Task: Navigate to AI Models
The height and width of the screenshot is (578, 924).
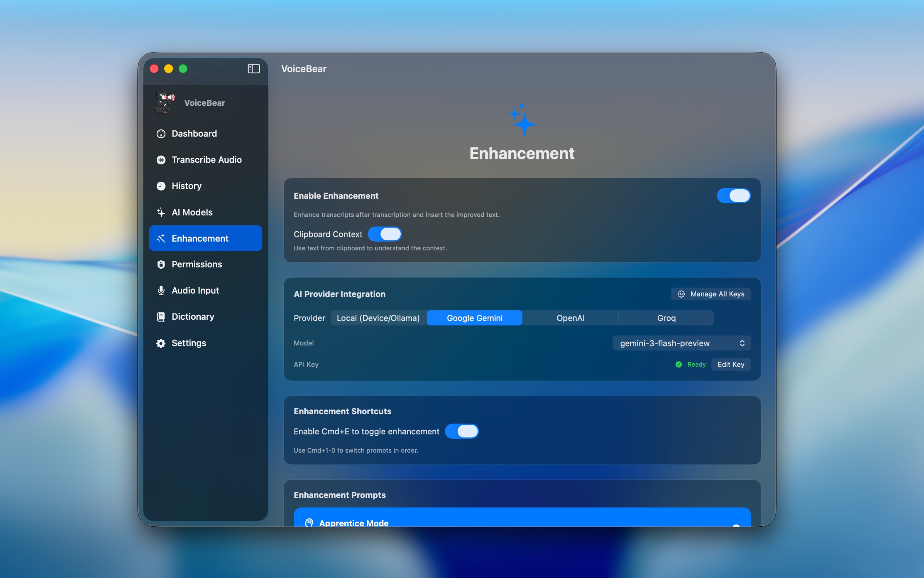Action: click(206, 212)
